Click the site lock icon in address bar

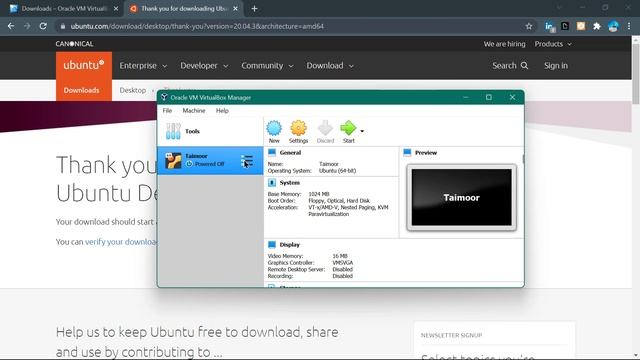click(x=62, y=27)
